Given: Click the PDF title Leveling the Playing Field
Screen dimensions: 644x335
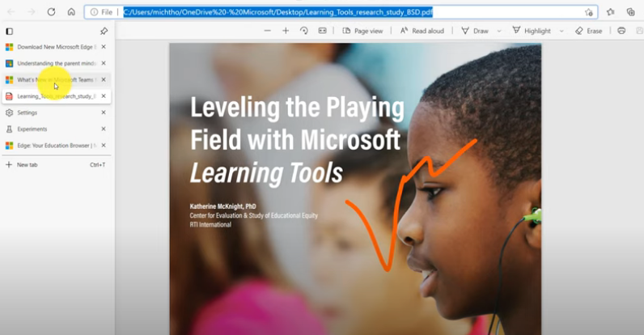Looking at the screenshot, I should pyautogui.click(x=297, y=141).
